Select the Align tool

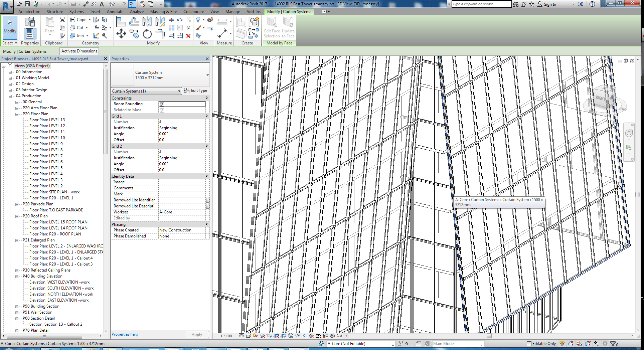tap(121, 21)
